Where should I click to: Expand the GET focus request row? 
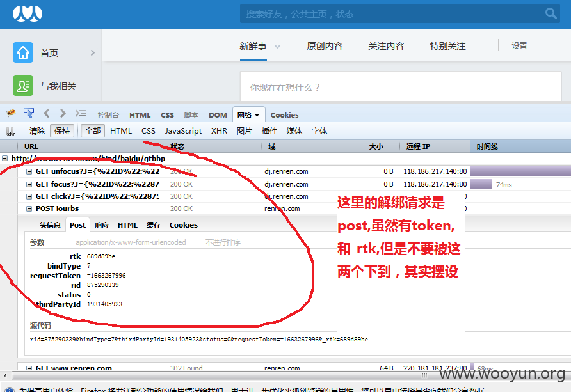coord(29,184)
